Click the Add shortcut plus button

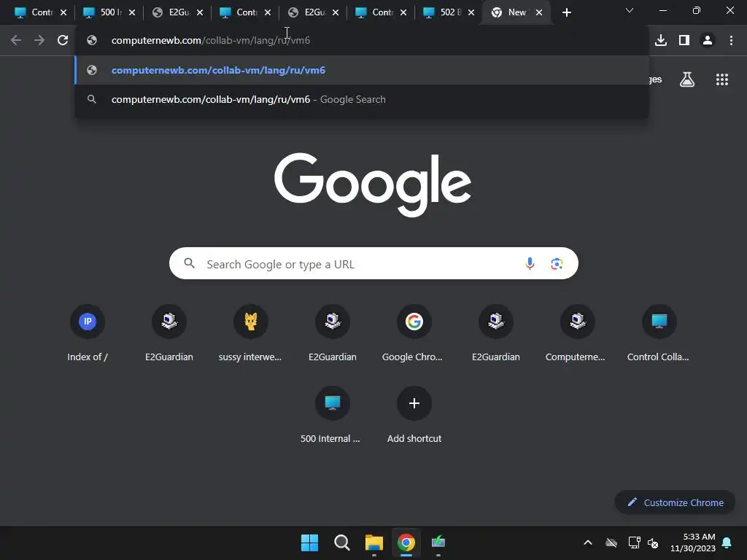[414, 403]
